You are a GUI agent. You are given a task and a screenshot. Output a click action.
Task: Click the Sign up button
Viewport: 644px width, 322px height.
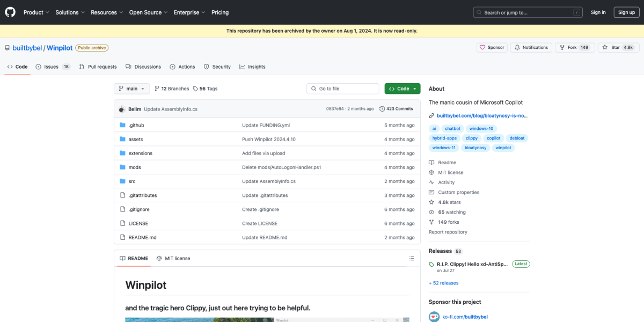pyautogui.click(x=626, y=12)
